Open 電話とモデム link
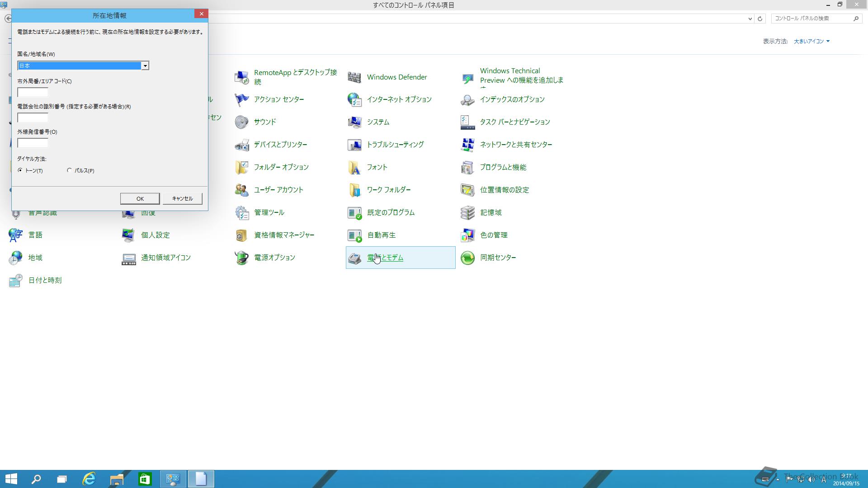The height and width of the screenshot is (488, 868). click(385, 258)
